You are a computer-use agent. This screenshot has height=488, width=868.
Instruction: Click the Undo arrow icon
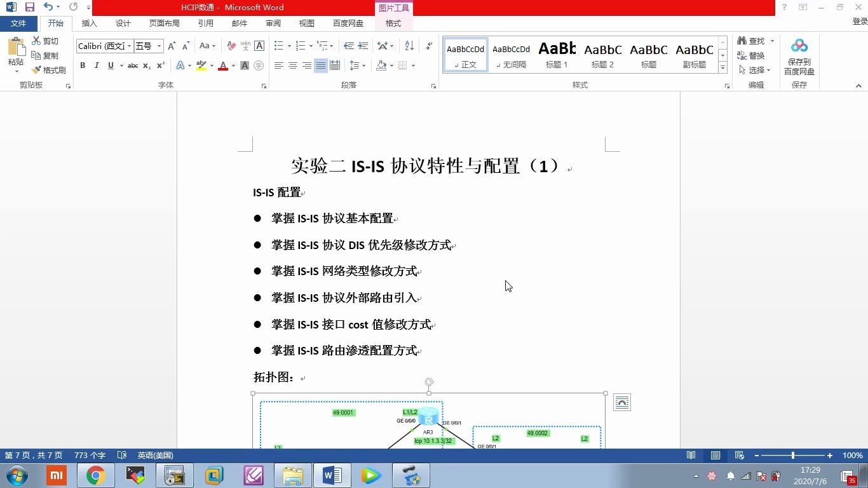point(48,7)
